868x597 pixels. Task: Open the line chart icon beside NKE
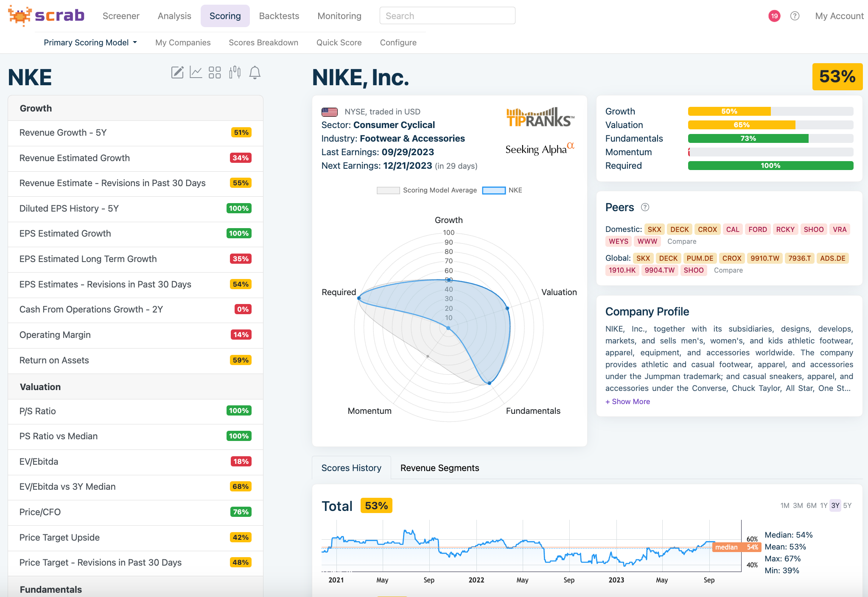tap(196, 73)
